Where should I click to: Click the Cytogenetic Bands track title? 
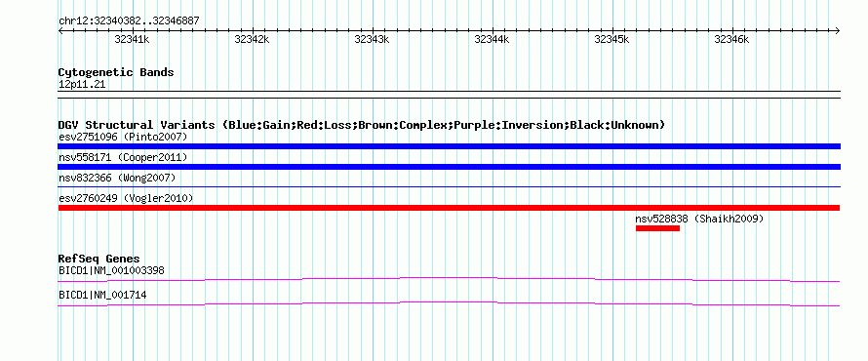116,72
